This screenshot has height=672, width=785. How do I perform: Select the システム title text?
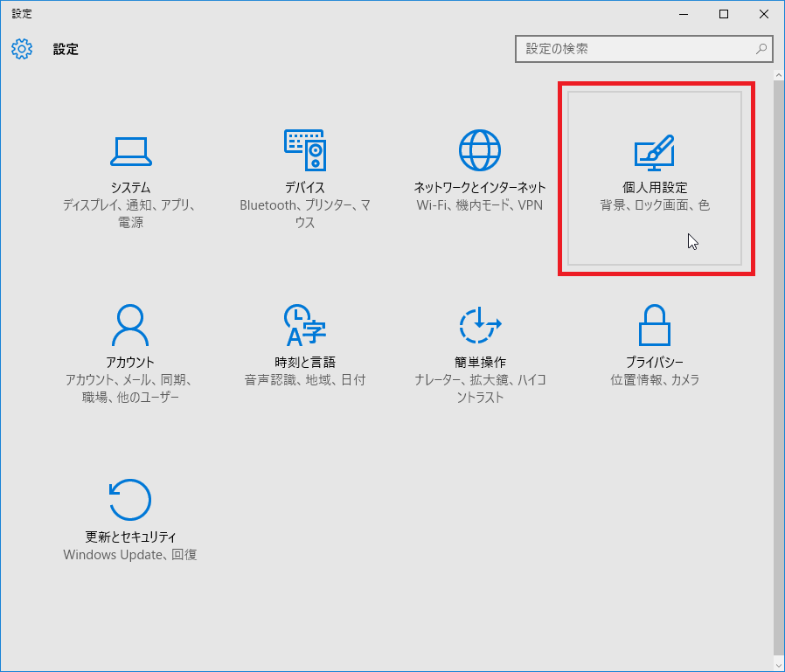coord(130,188)
